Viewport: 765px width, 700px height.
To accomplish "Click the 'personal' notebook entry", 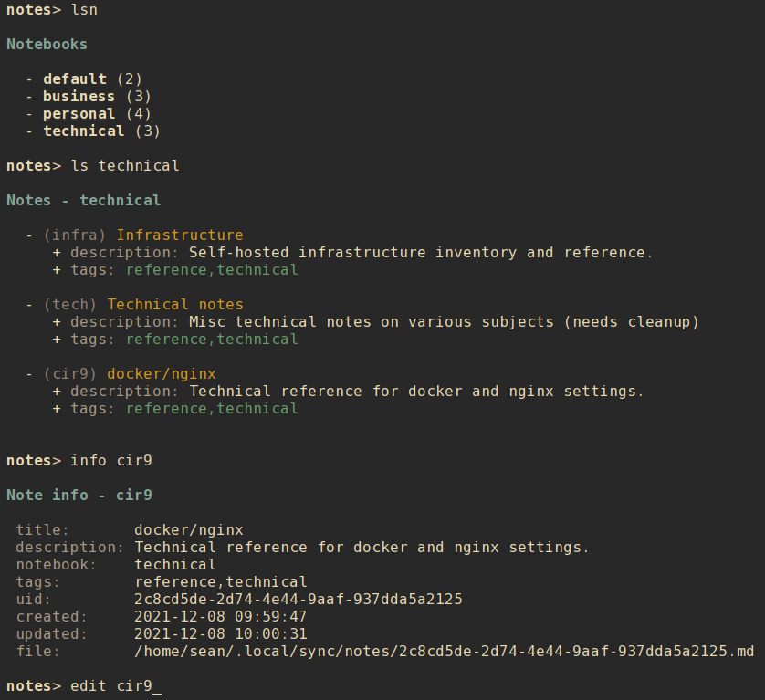I will pyautogui.click(x=79, y=114).
